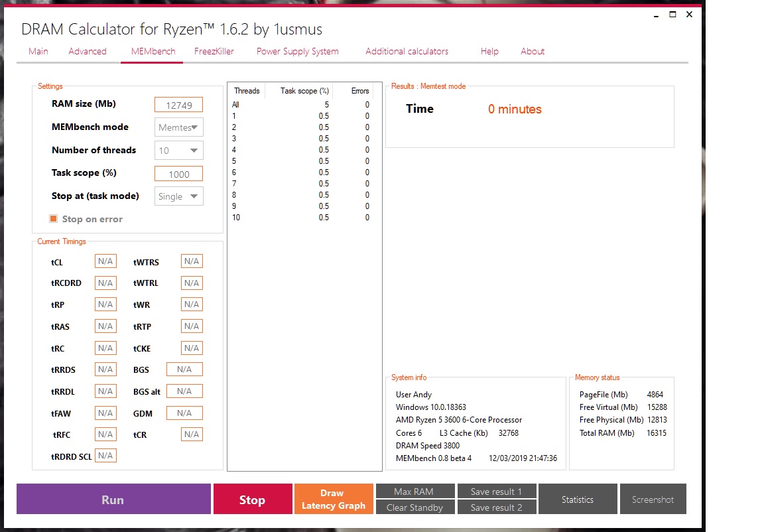Open the Statistics button

(578, 499)
